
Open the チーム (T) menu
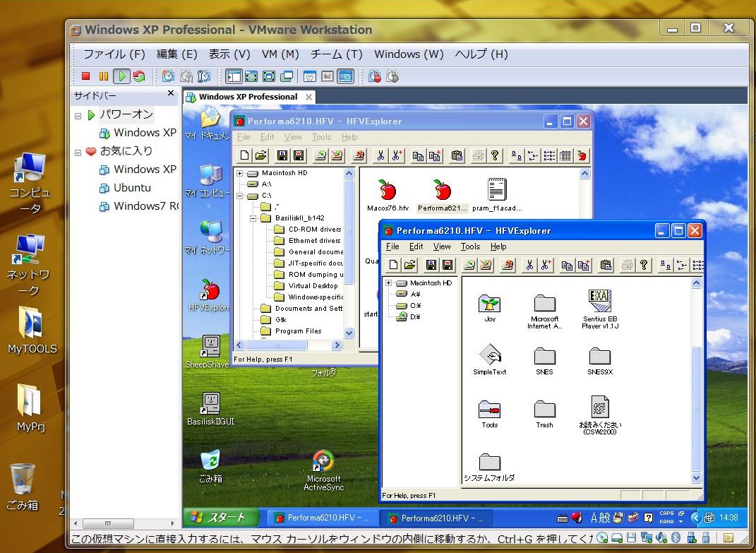336,54
